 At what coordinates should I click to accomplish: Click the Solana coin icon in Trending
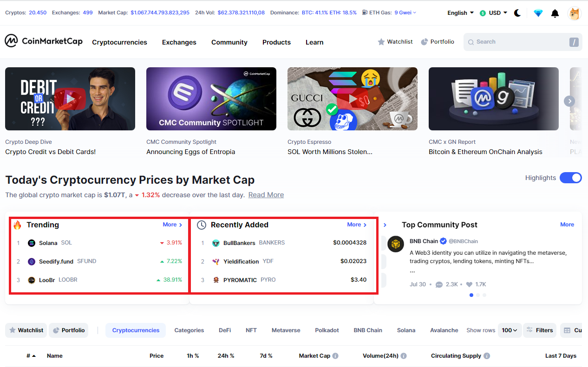pyautogui.click(x=32, y=243)
